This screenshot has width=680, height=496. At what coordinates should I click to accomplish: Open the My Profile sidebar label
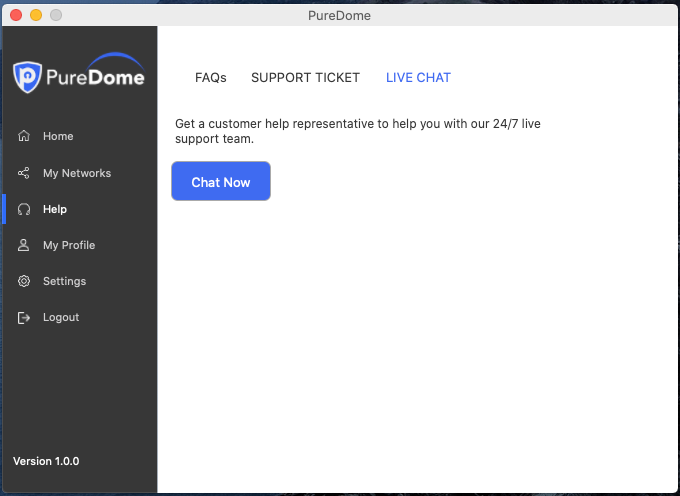(x=69, y=245)
